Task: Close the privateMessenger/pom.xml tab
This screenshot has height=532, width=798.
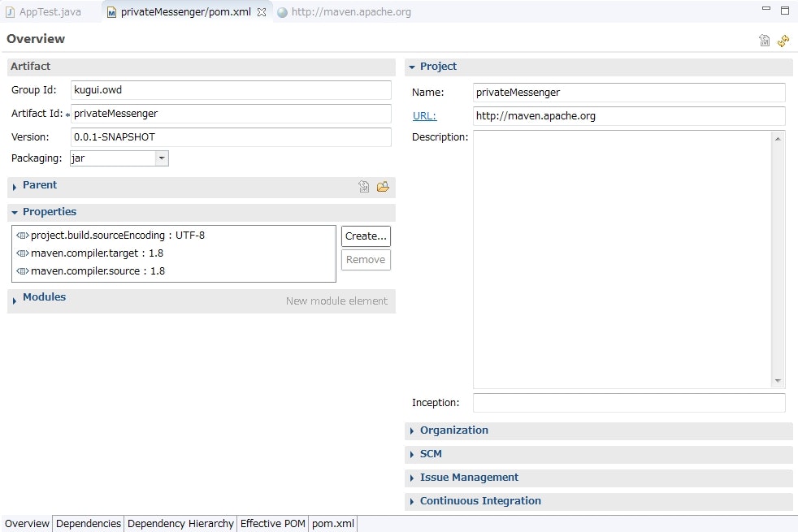Action: (x=262, y=12)
